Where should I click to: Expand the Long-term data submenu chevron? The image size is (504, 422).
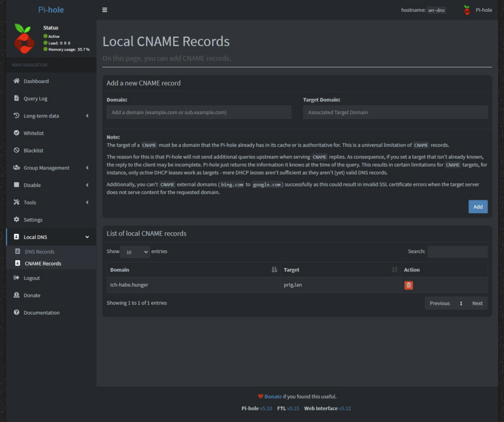[87, 116]
